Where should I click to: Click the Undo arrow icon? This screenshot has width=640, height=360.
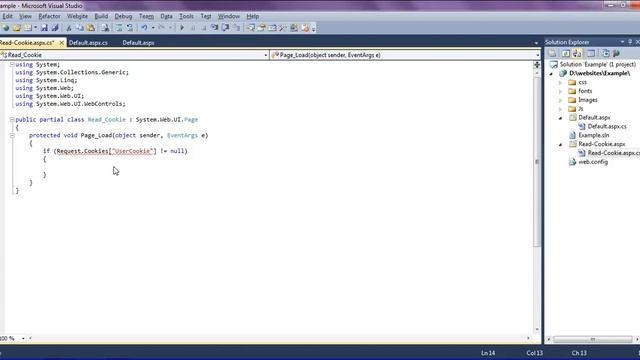[144, 28]
